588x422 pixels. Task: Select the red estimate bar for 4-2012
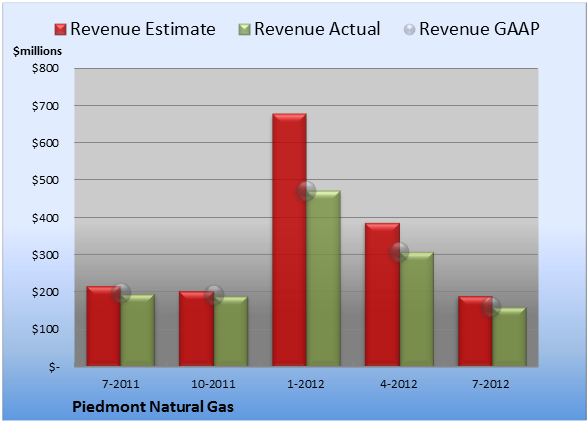[382, 294]
